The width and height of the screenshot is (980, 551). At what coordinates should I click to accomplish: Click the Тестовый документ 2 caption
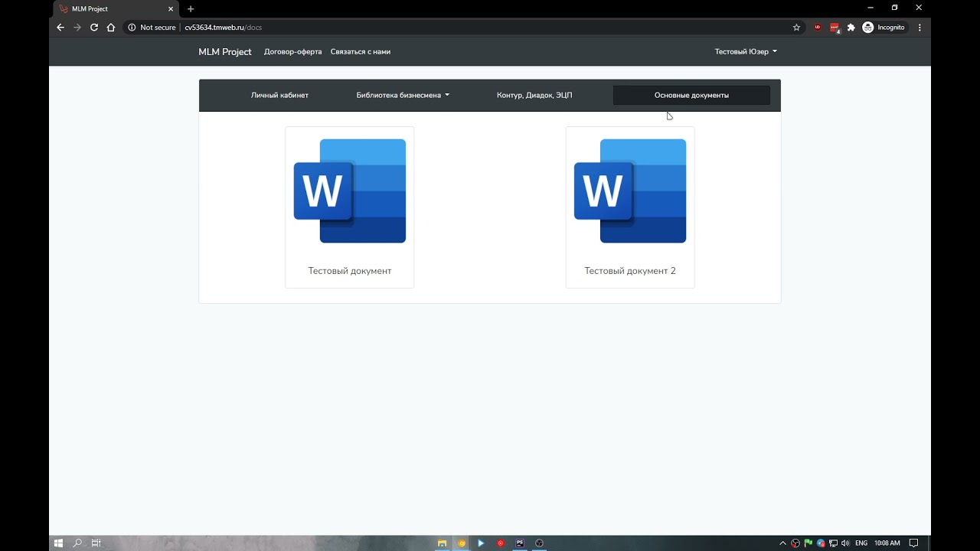630,271
